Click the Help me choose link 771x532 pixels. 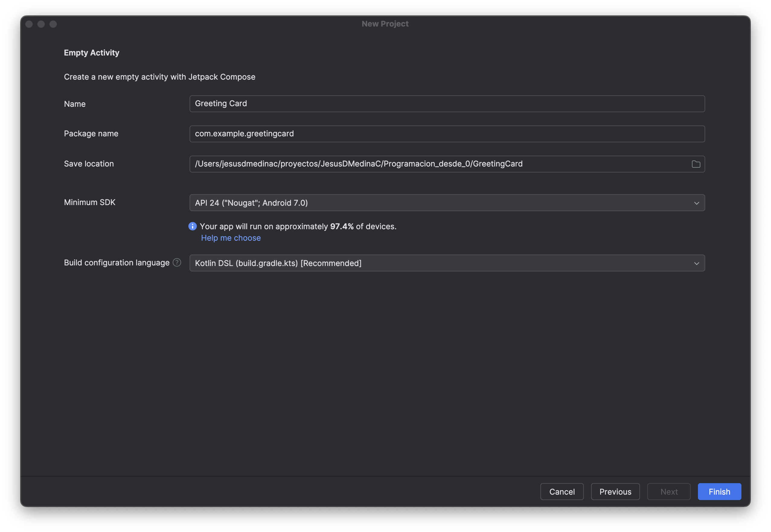231,238
